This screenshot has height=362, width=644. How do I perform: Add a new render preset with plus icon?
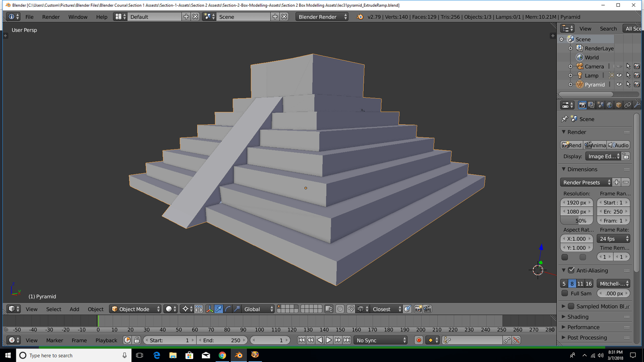(x=616, y=182)
